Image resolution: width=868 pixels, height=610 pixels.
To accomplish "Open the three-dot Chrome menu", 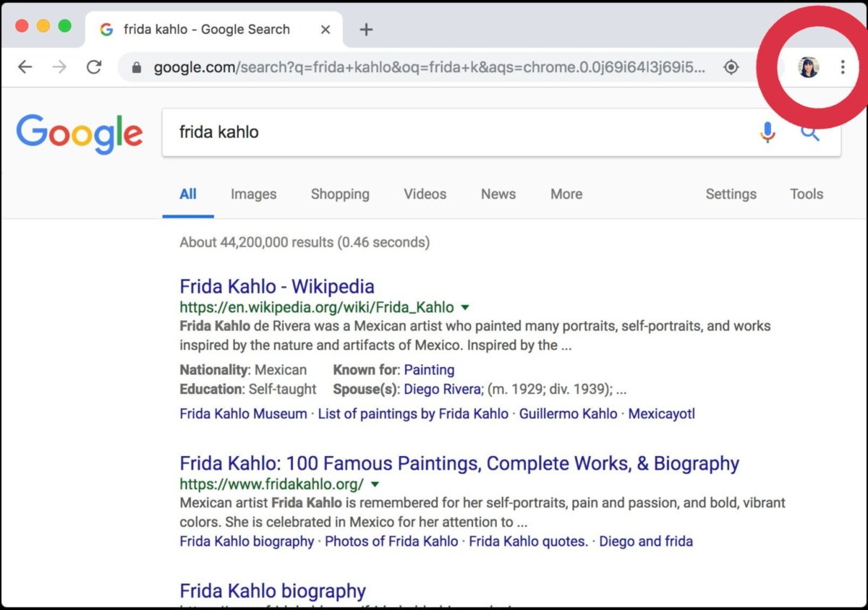I will (843, 66).
